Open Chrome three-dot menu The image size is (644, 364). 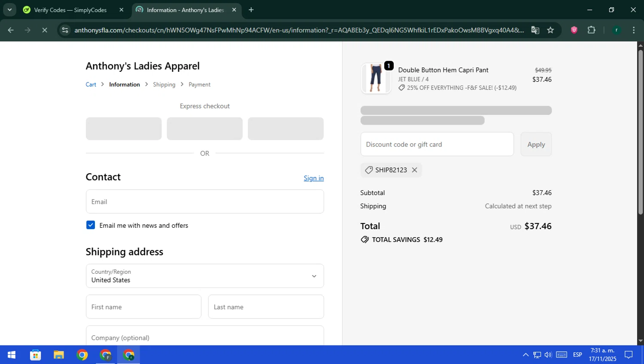[x=634, y=30]
